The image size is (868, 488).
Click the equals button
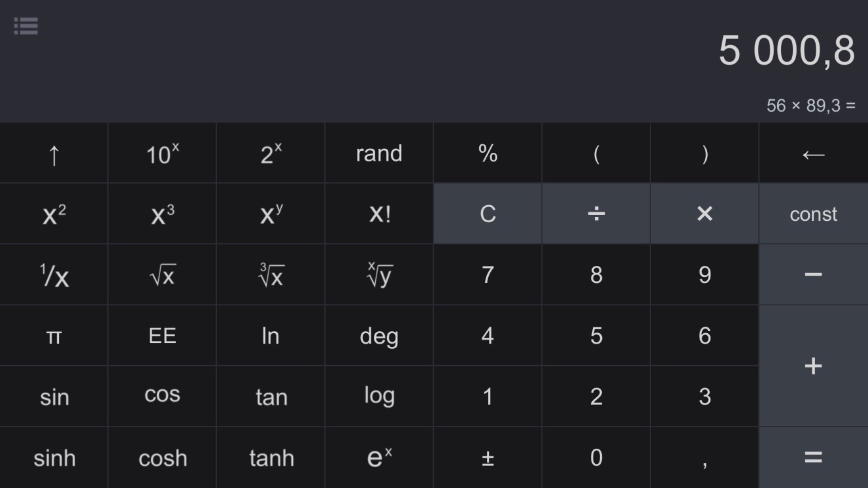[x=814, y=458]
